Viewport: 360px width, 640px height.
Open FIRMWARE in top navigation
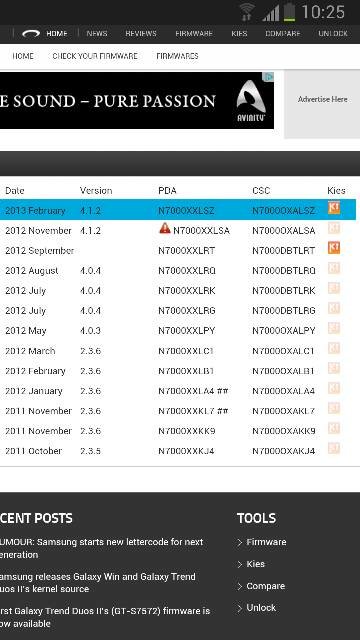coord(194,34)
